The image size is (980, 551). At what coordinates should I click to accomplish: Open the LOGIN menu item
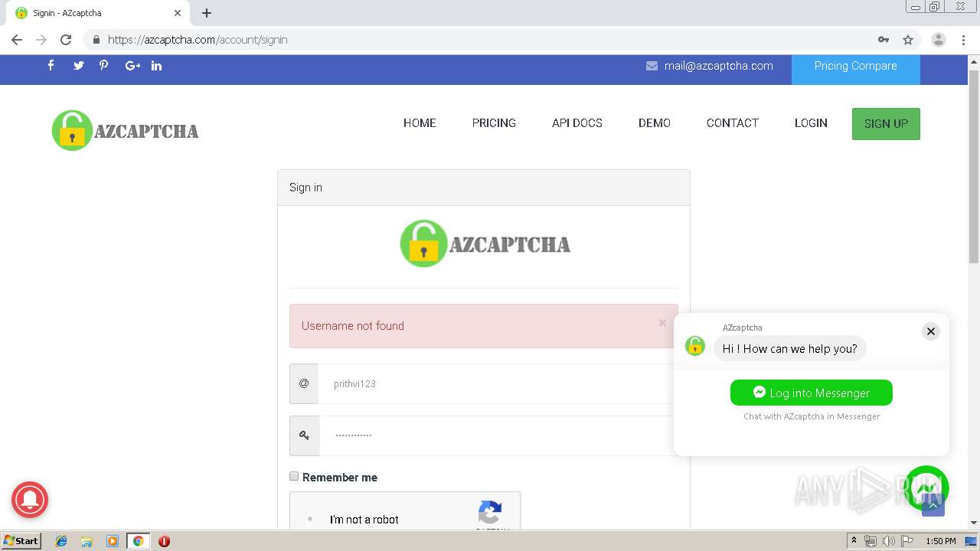pyautogui.click(x=811, y=123)
